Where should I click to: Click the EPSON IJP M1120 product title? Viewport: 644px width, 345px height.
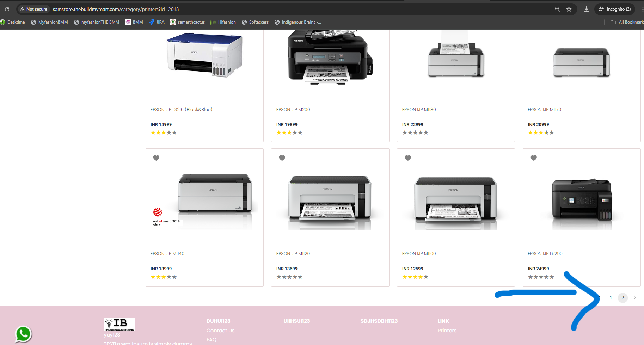[x=293, y=254]
